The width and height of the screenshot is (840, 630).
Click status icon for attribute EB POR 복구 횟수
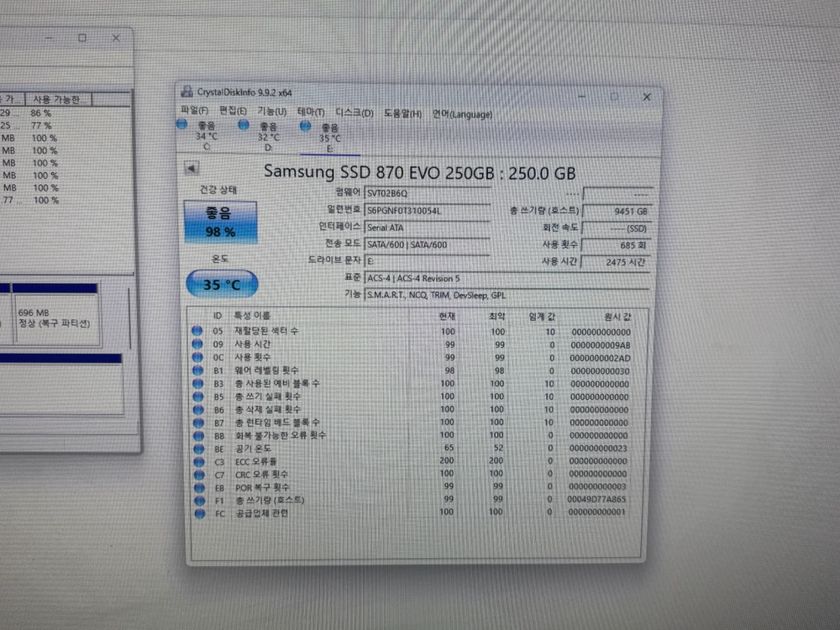tap(199, 487)
